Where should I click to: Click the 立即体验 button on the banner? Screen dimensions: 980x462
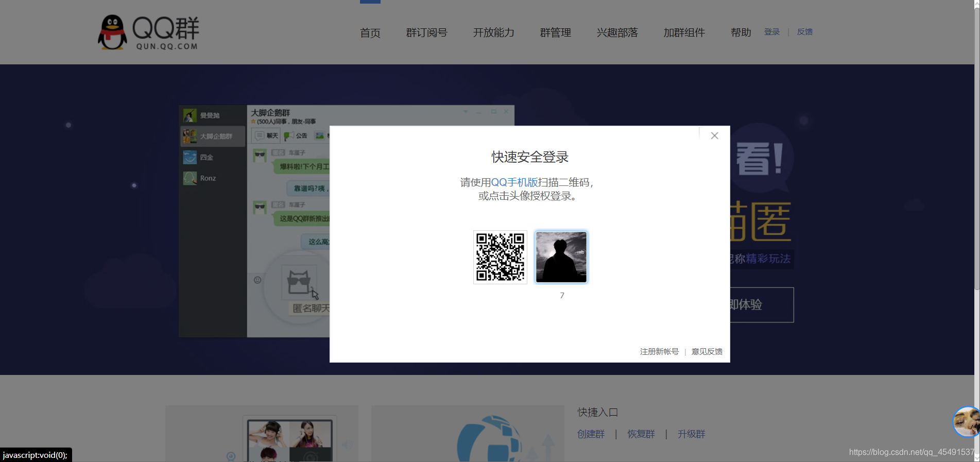[x=762, y=305]
